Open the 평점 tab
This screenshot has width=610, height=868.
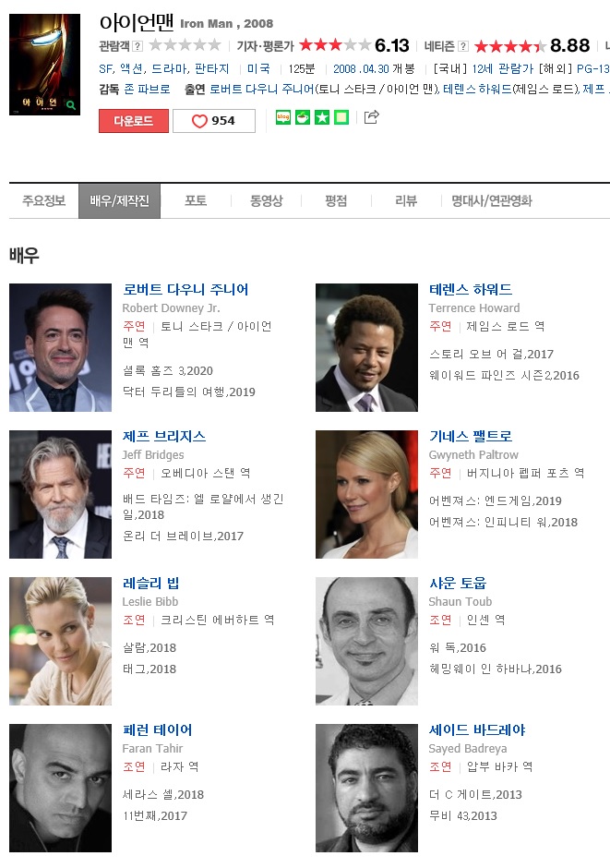[x=336, y=200]
